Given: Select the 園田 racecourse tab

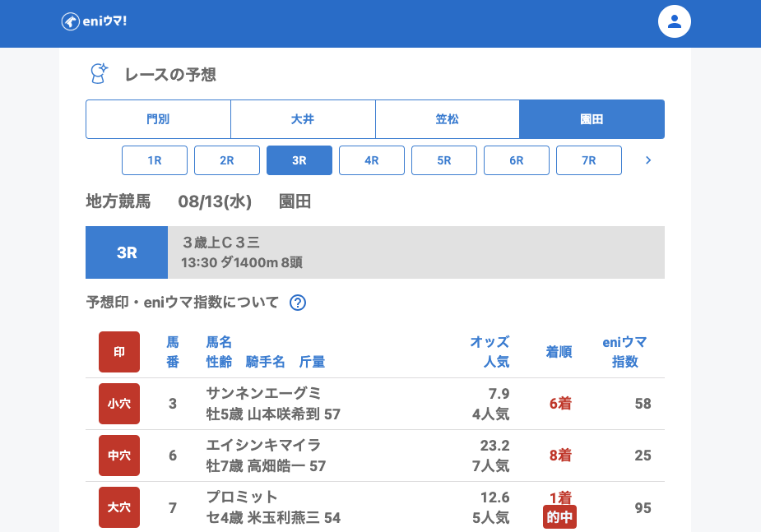Looking at the screenshot, I should (592, 119).
